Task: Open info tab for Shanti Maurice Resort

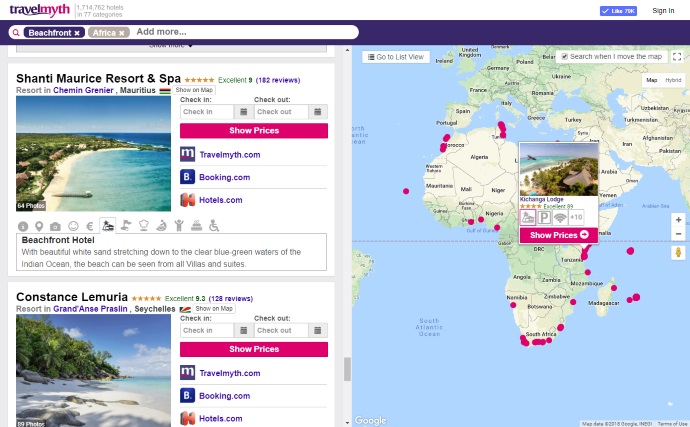Action: pyautogui.click(x=23, y=226)
